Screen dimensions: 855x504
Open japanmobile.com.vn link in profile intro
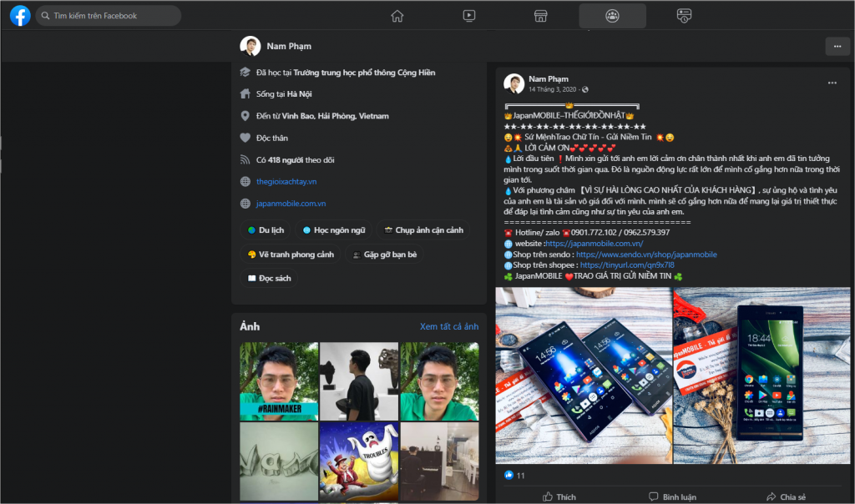(x=291, y=203)
